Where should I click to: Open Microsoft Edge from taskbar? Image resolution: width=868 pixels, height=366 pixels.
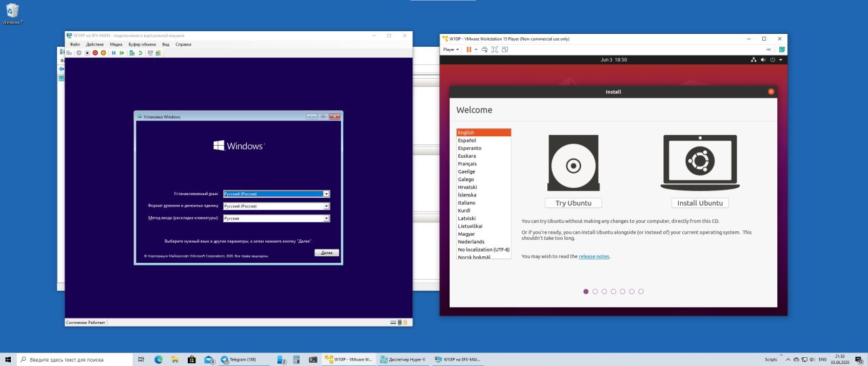pos(159,359)
